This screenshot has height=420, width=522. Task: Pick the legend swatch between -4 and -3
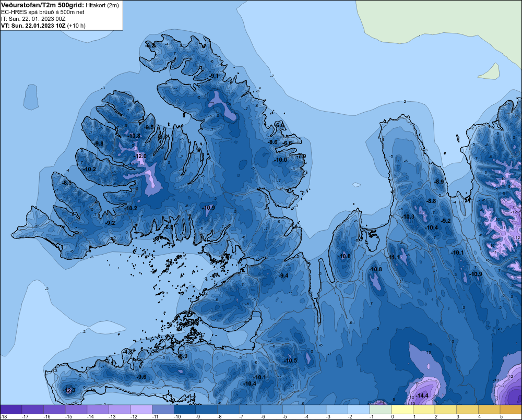click(x=315, y=410)
